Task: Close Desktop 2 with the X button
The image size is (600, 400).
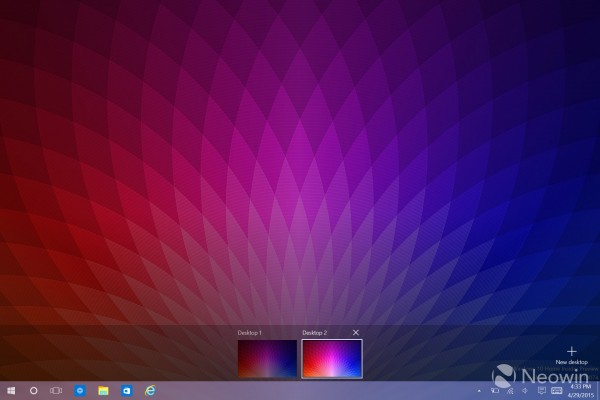Action: 357,332
